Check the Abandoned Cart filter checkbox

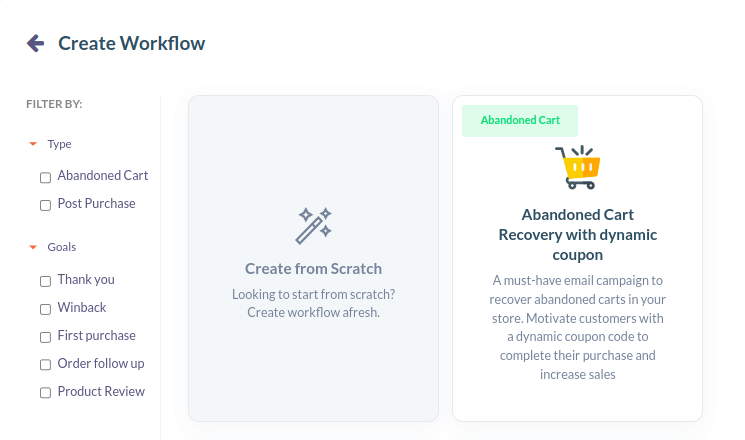tap(45, 178)
